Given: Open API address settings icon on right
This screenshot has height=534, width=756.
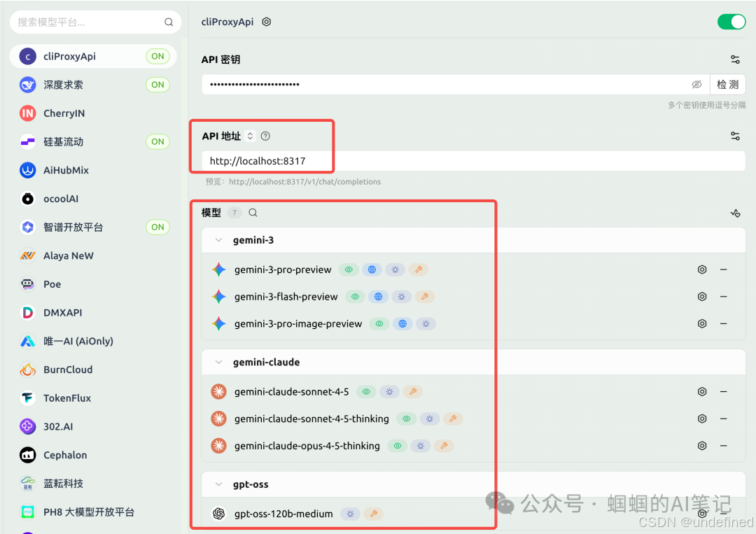Looking at the screenshot, I should (x=735, y=136).
